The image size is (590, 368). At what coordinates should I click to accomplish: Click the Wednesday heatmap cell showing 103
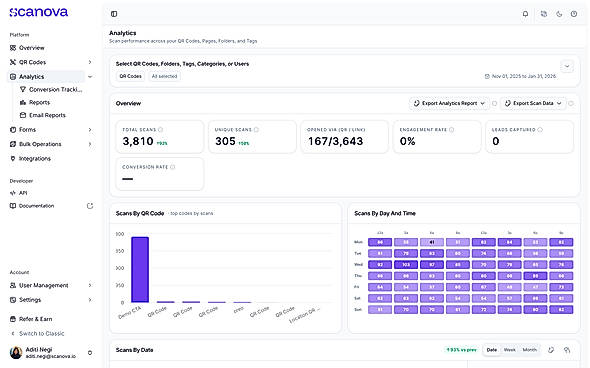pos(406,265)
